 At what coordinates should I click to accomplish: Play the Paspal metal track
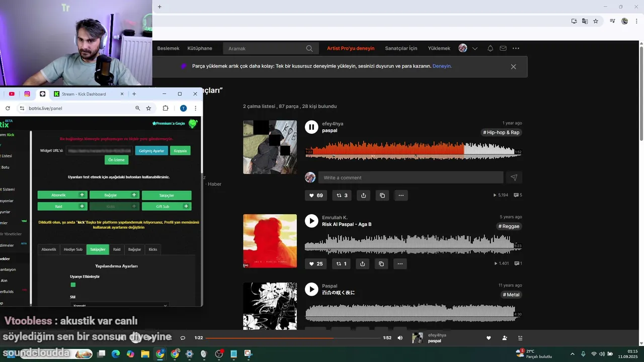pyautogui.click(x=311, y=289)
